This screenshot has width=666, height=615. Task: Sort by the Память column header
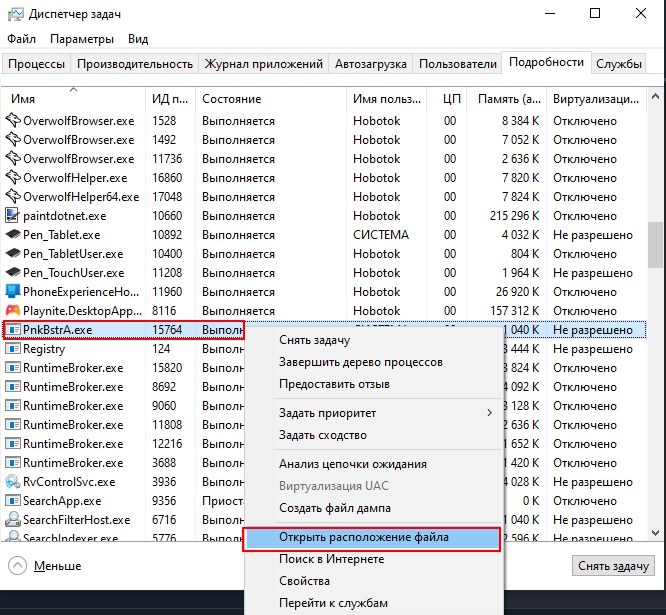(x=507, y=99)
